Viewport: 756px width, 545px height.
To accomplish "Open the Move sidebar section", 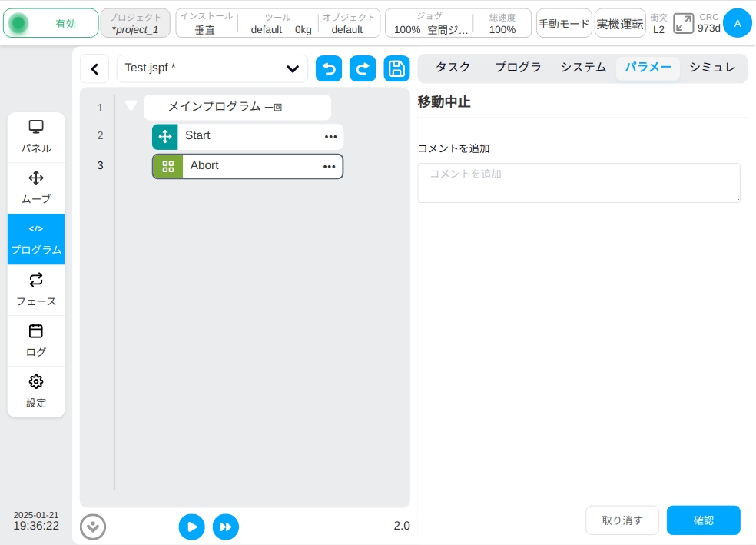I will [x=36, y=188].
